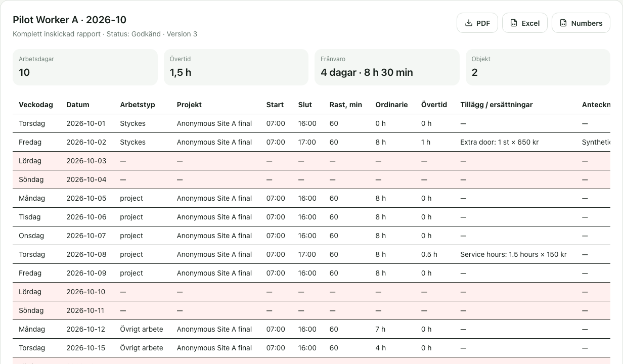623x364 pixels.
Task: Select the 0.5 h overtime cell
Action: point(429,254)
